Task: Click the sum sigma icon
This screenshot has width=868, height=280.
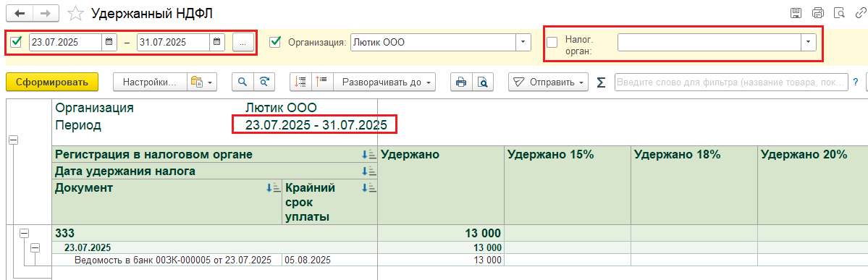Action: tap(601, 82)
